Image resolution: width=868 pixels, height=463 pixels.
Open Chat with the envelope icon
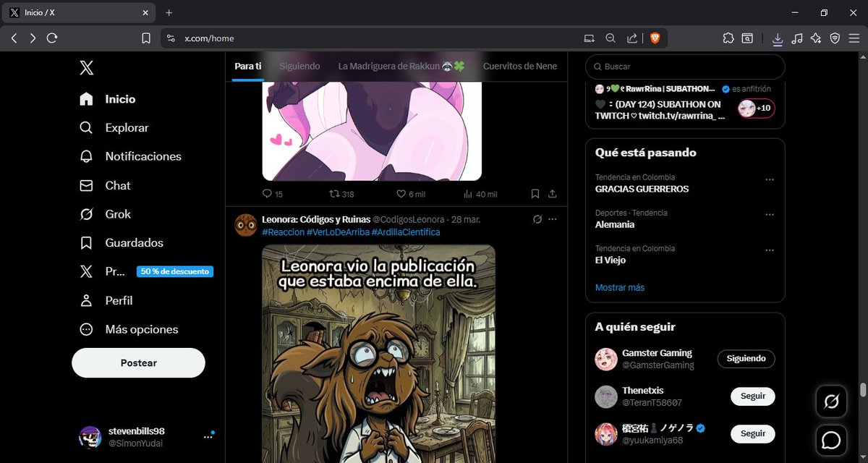(118, 185)
